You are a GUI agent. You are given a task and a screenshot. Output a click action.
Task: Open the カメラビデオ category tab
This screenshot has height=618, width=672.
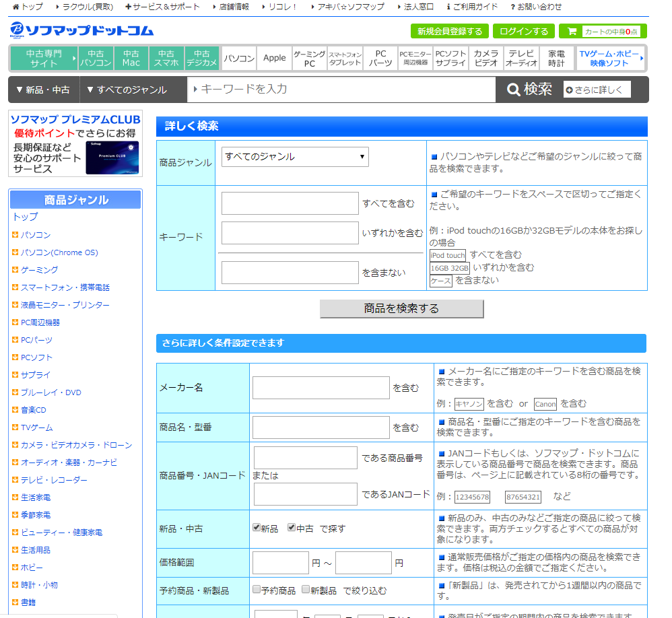click(485, 58)
